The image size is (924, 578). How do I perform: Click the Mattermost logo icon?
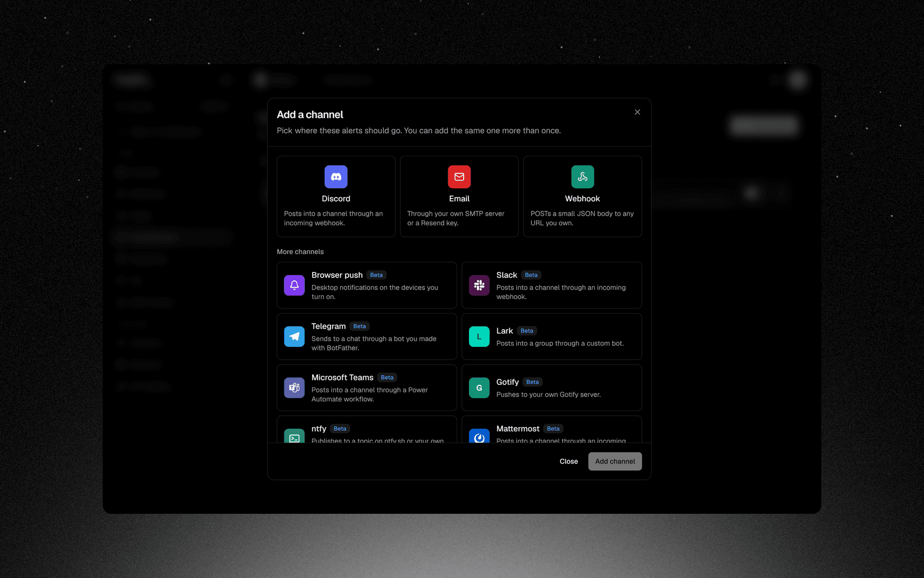(479, 436)
